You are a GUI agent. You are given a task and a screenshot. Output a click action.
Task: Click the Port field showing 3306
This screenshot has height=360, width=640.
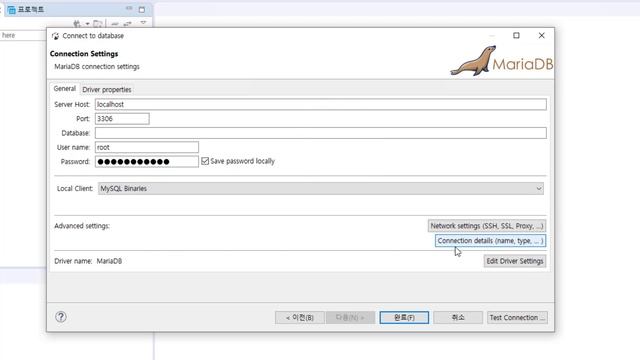click(122, 119)
